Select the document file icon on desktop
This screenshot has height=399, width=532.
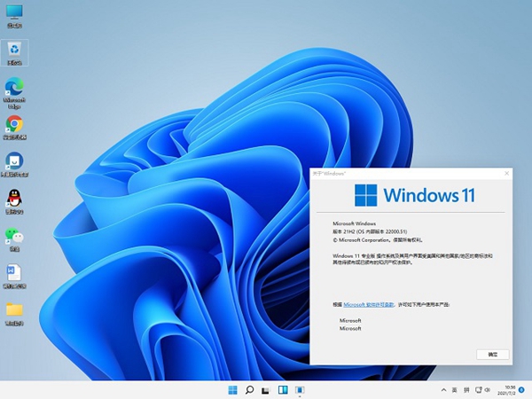[14, 273]
